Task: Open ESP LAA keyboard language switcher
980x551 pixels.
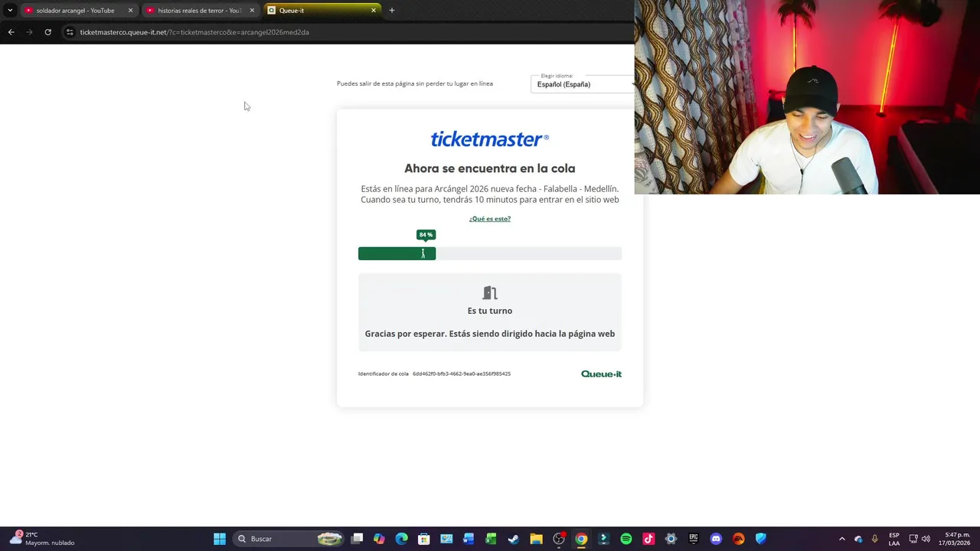Action: click(x=894, y=539)
